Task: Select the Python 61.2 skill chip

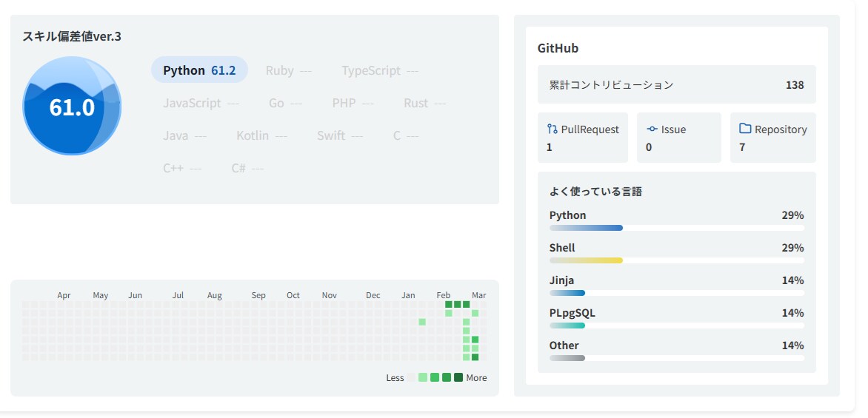Action: click(x=199, y=70)
